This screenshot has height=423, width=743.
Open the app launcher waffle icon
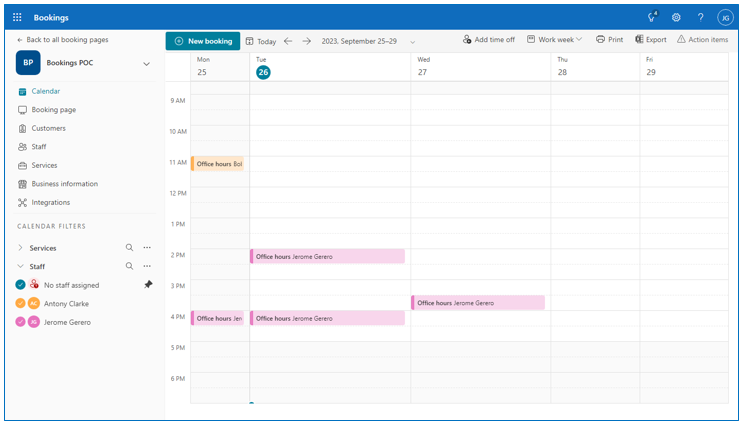[x=17, y=17]
